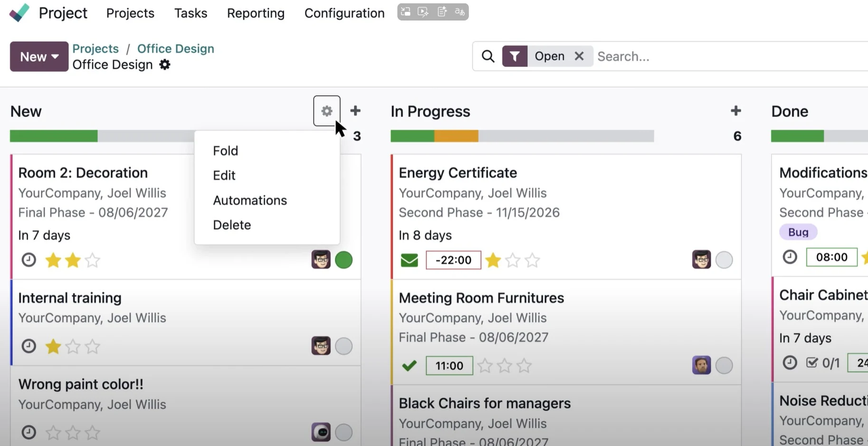The image size is (868, 446).
Task: Click the green checkmark on Meeting Room Furnitures
Action: [409, 366]
